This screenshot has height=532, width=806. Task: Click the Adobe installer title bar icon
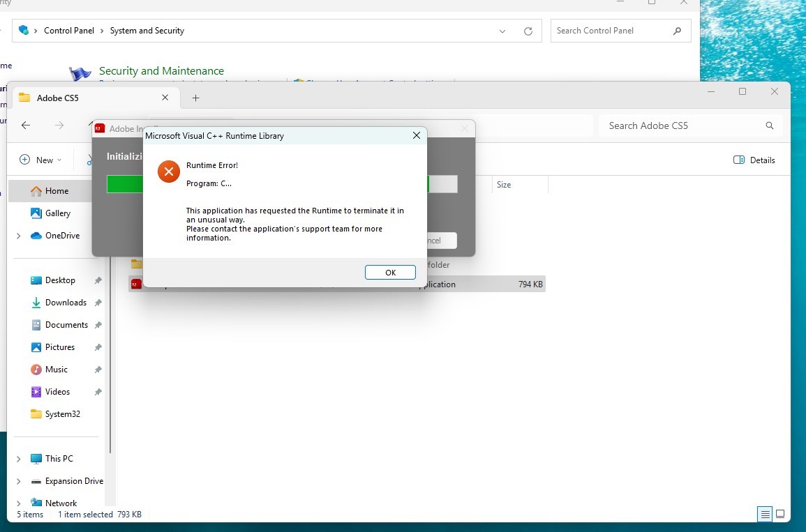pos(100,128)
